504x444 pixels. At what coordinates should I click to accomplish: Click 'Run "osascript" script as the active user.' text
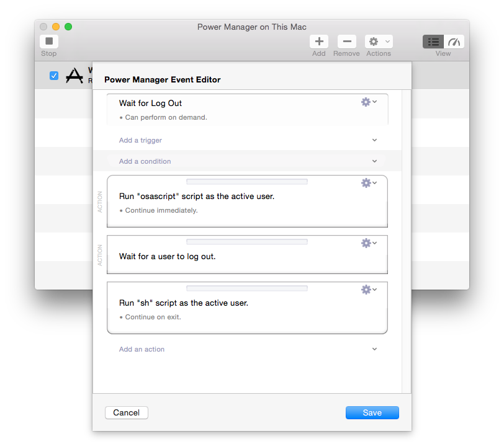coord(197,196)
